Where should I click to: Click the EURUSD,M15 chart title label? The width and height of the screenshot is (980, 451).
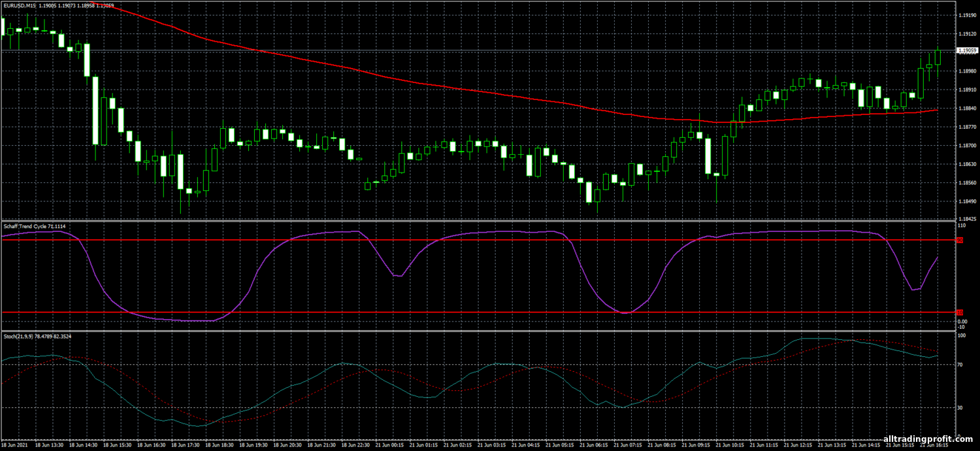point(18,6)
